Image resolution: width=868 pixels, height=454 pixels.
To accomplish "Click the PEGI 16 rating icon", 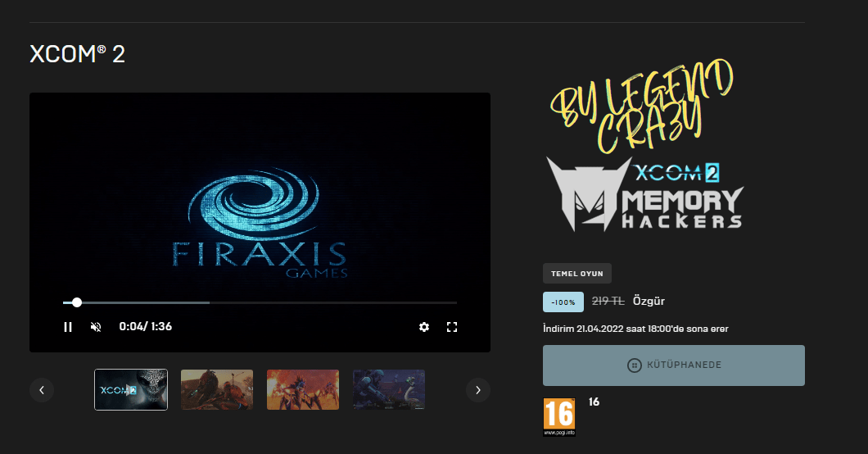I will 559,417.
